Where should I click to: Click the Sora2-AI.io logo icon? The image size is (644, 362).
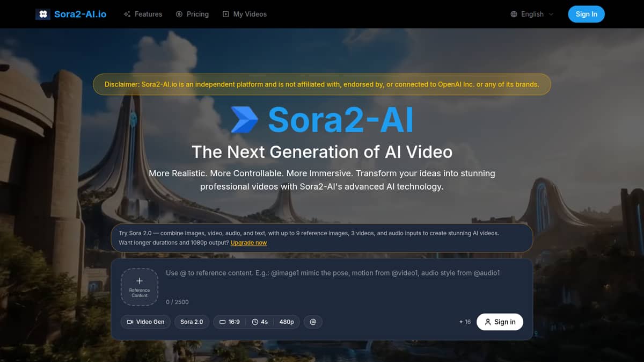tap(43, 14)
